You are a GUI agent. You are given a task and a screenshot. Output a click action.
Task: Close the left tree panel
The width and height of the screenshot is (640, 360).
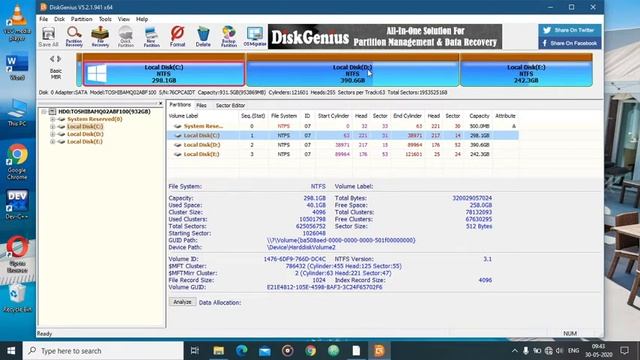[160, 104]
